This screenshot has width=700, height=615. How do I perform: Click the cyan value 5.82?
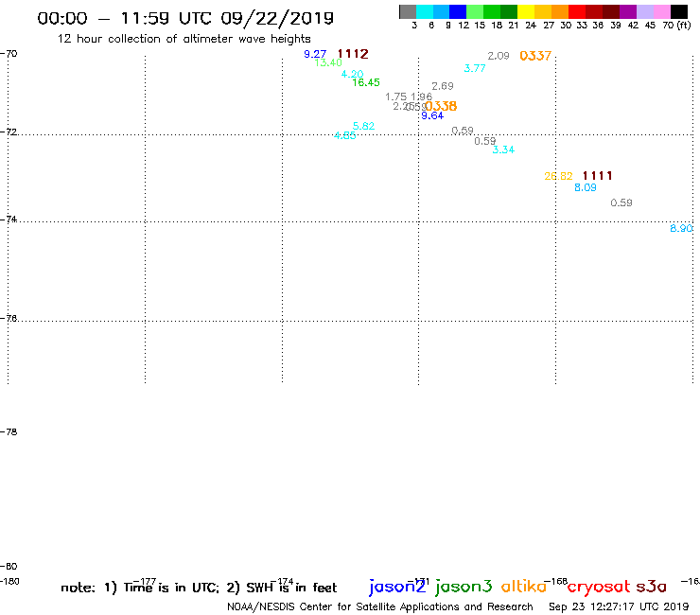pos(363,126)
